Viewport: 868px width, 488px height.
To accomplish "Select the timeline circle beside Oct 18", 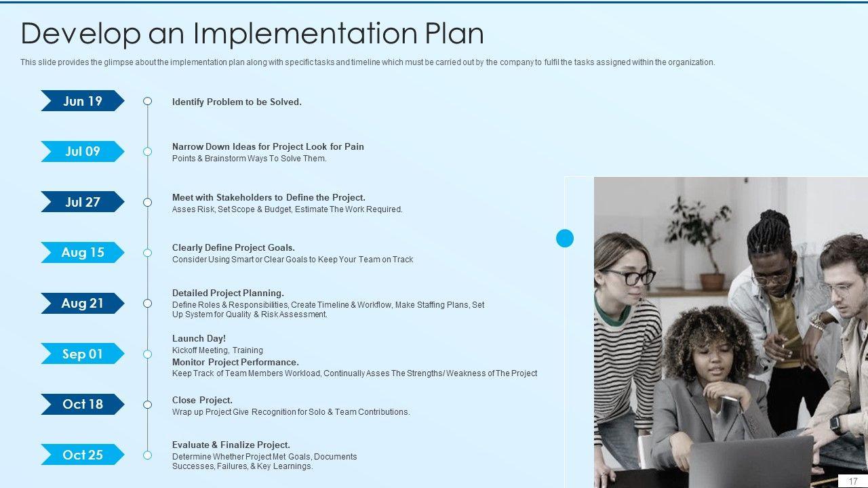I will pos(147,405).
